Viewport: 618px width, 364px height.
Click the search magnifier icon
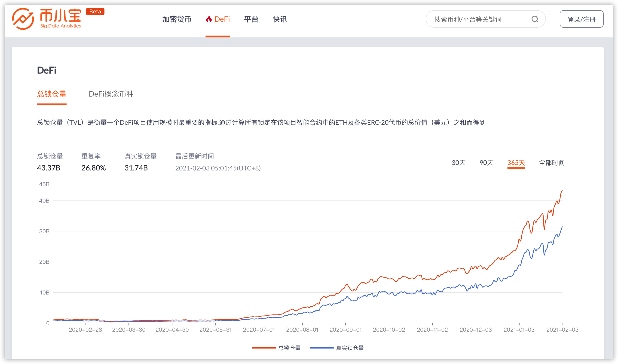click(x=535, y=19)
